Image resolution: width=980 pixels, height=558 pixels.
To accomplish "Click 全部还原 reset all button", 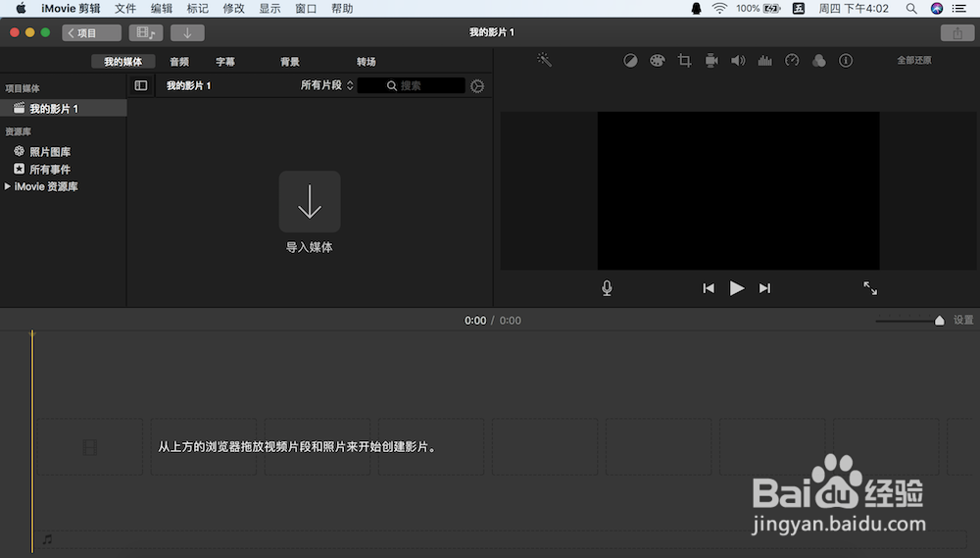I will pyautogui.click(x=913, y=61).
